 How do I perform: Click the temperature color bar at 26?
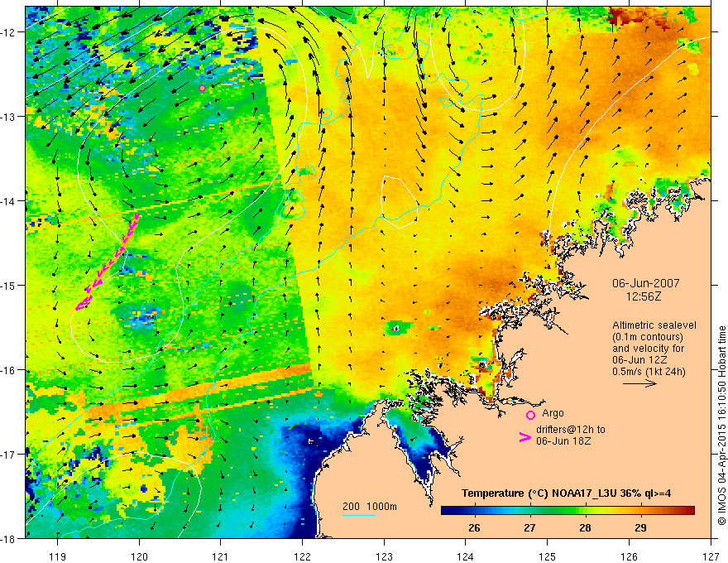coord(474,511)
